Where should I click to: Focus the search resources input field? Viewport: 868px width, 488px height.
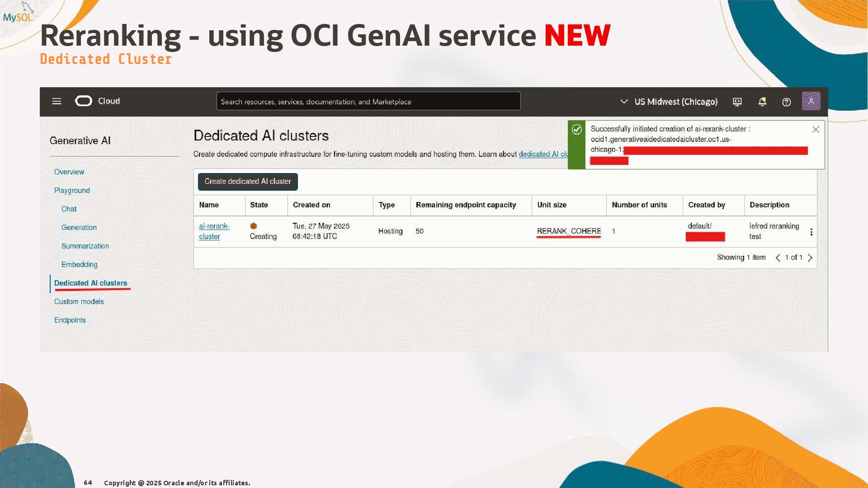[x=368, y=102]
